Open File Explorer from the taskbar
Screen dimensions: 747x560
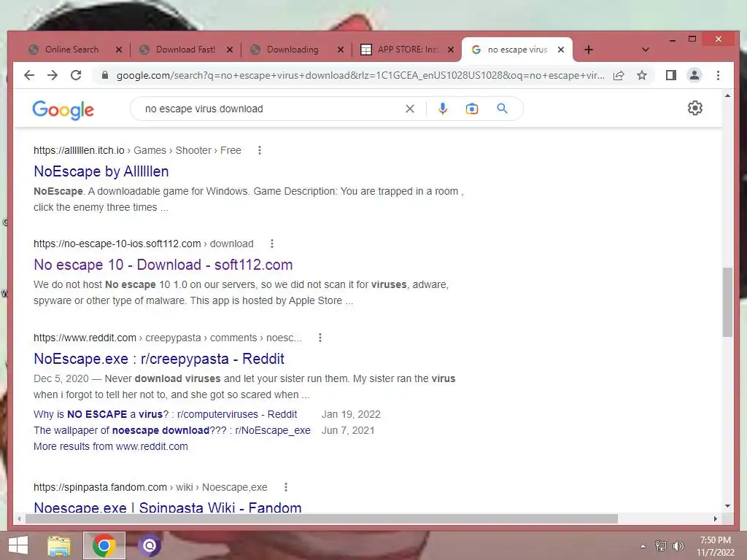(59, 545)
